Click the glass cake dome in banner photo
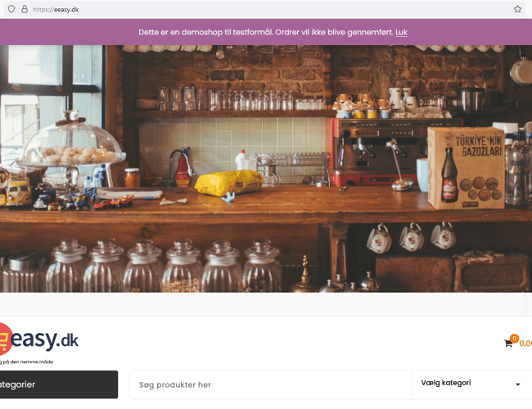The height and width of the screenshot is (409, 532). 71,140
